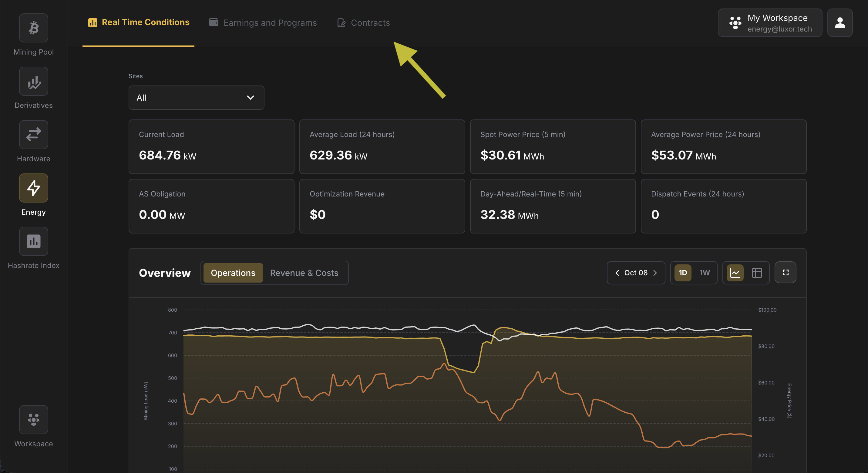Show the Operations overview
The height and width of the screenshot is (473, 868).
(233, 273)
